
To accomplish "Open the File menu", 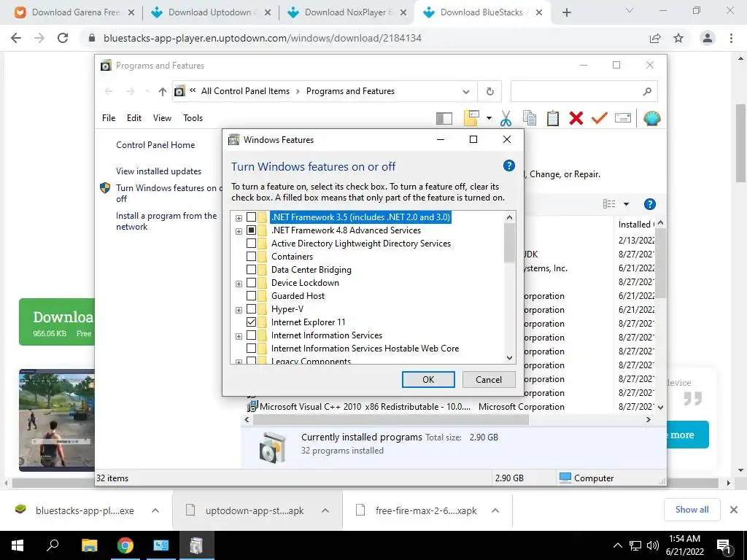I will pos(109,118).
